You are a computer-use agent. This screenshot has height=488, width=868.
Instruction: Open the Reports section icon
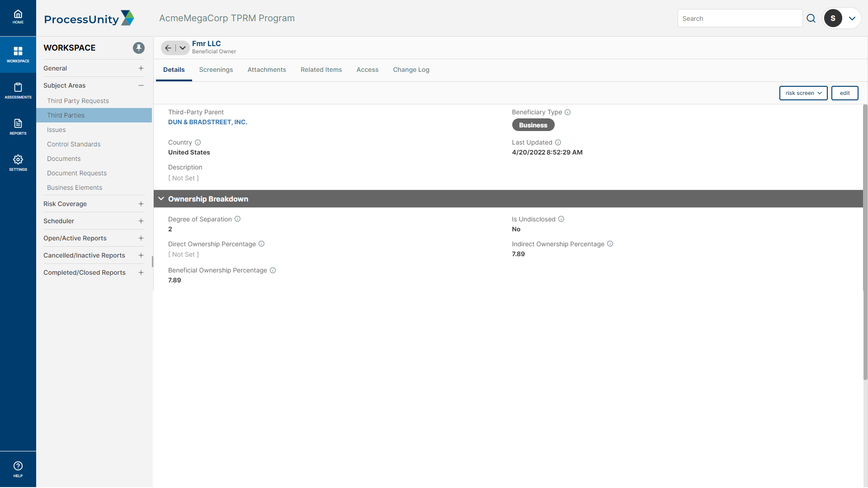point(18,127)
